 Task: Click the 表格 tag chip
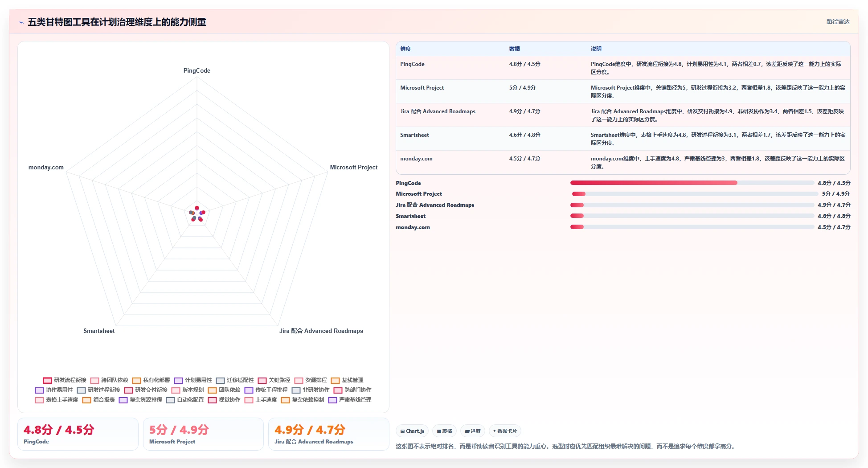point(444,431)
